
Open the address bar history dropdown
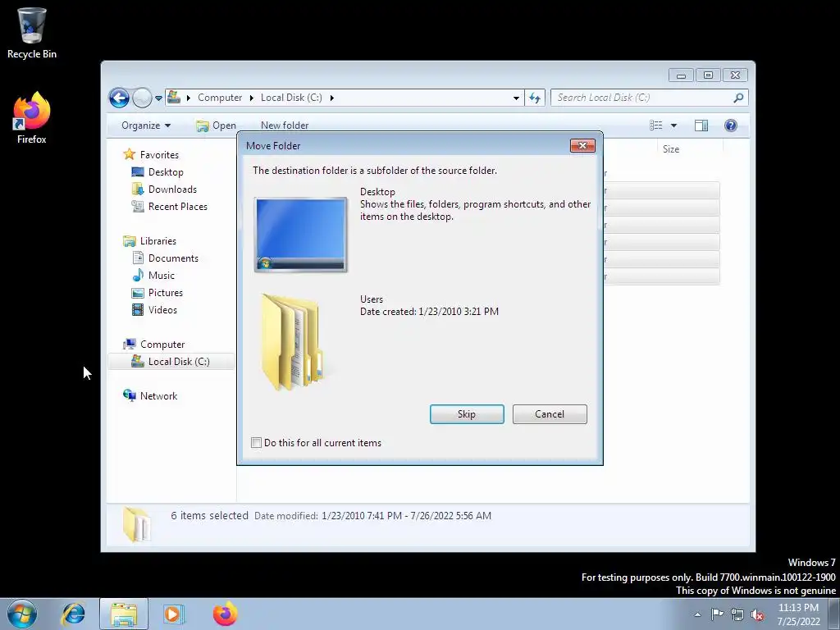pos(516,98)
